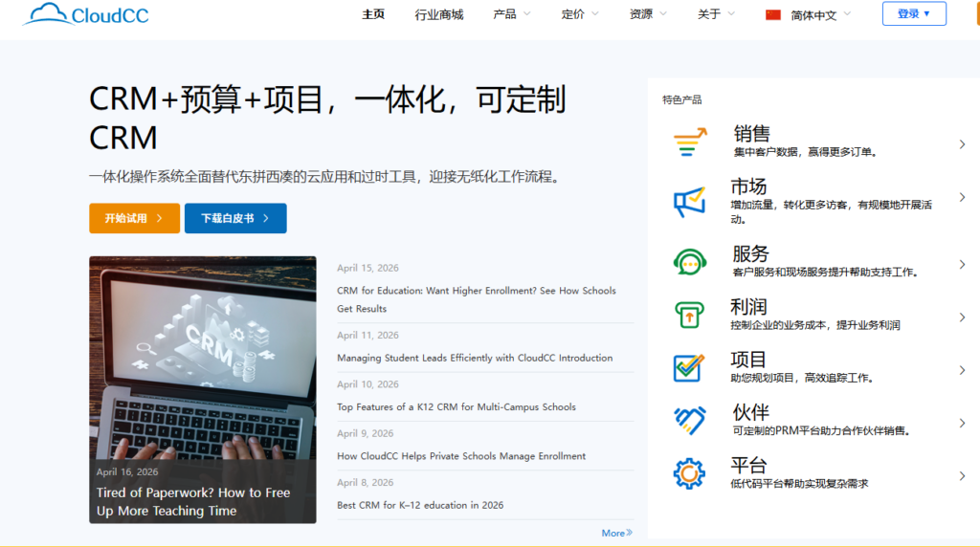The width and height of the screenshot is (980, 547).
Task: Click the CRM+预算+项目 main headline
Action: (x=327, y=118)
